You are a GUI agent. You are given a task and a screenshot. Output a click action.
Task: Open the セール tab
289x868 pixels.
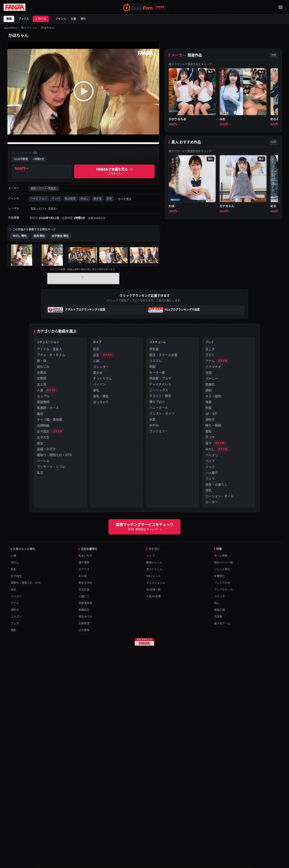(41, 19)
